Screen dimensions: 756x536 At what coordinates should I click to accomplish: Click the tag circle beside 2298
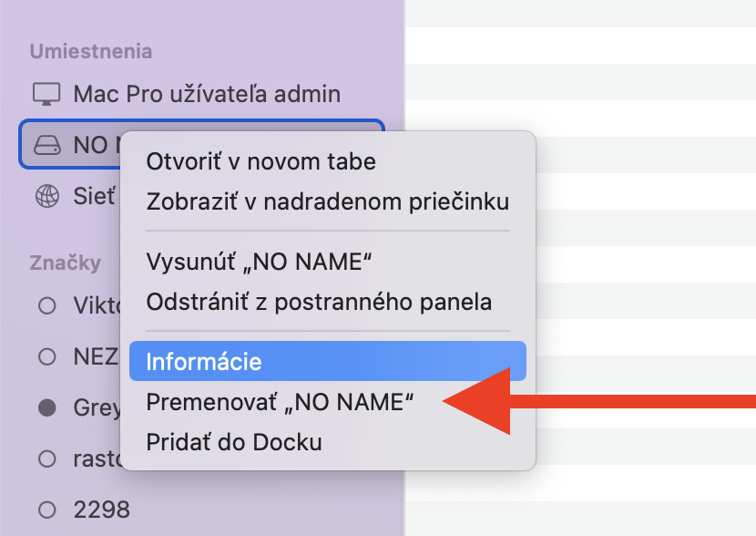click(46, 509)
